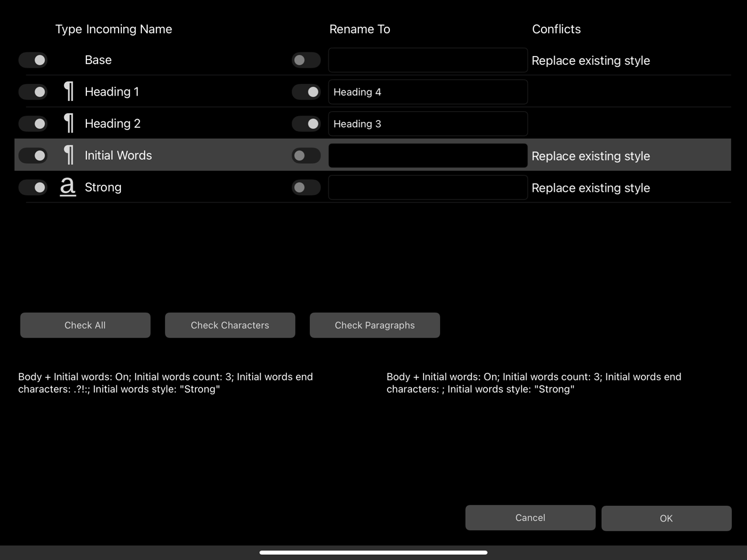Screen dimensions: 747x560
Task: Confirm the import with OK
Action: [x=666, y=518]
